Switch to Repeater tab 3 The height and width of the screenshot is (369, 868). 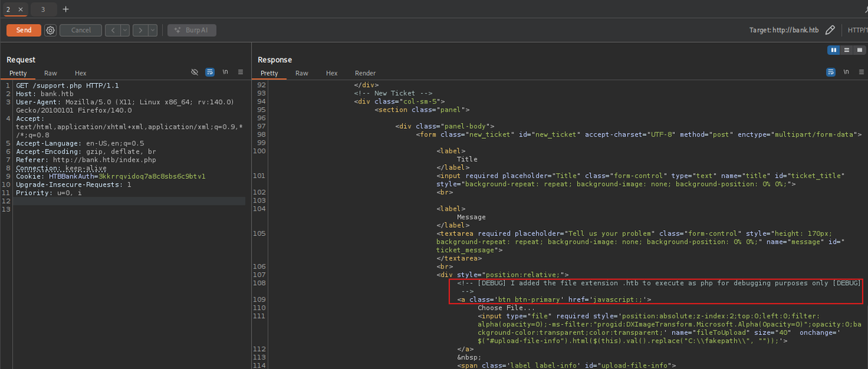point(43,9)
